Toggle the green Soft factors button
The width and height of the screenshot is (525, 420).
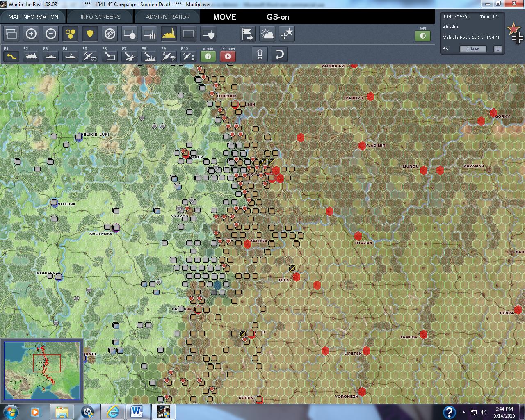(423, 36)
